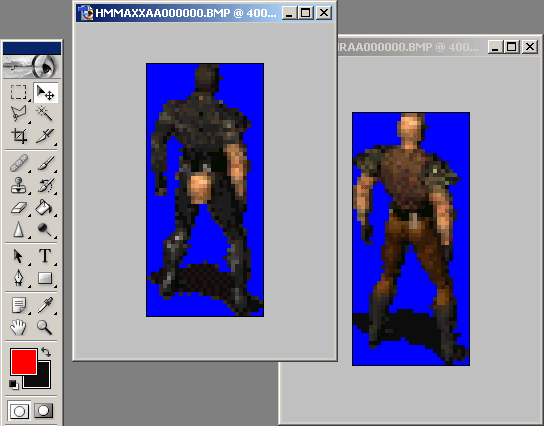The height and width of the screenshot is (426, 544).
Task: Choose the Healing Brush tool
Action: [18, 163]
